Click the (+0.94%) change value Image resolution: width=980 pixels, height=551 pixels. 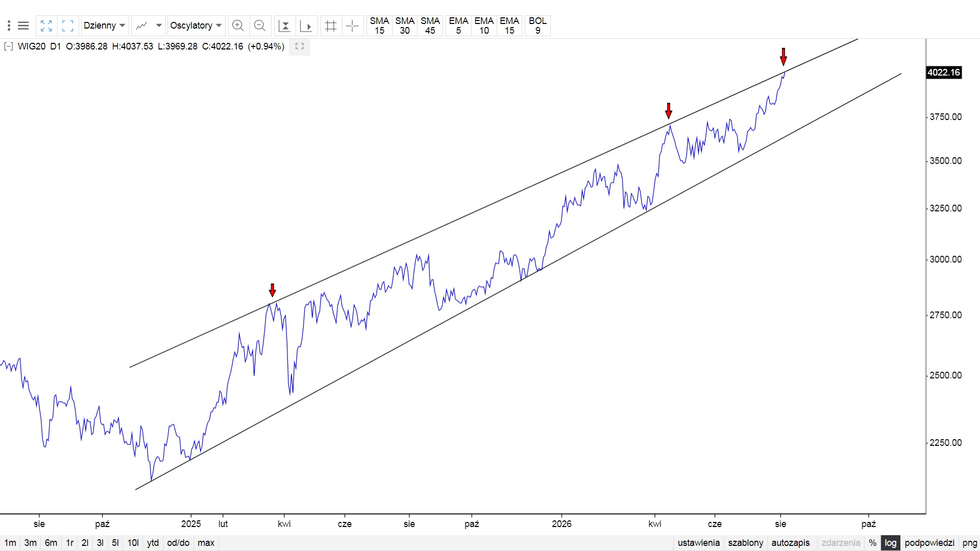[x=266, y=46]
